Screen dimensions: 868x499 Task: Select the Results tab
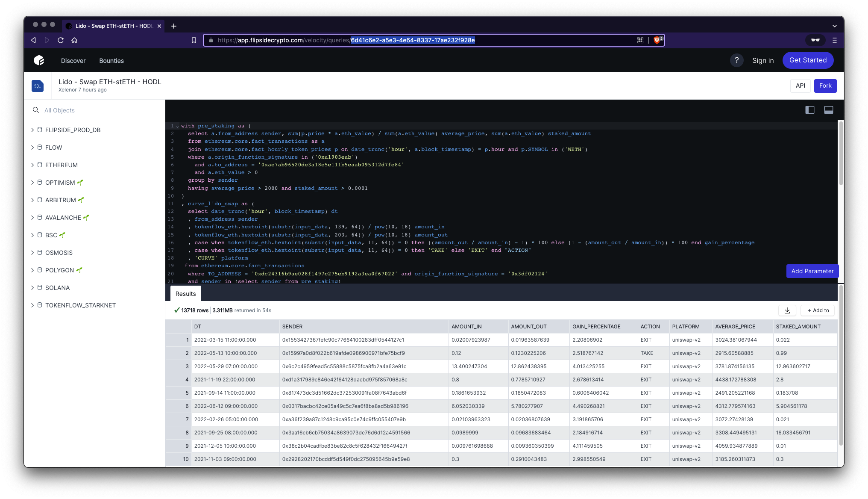[x=185, y=294]
